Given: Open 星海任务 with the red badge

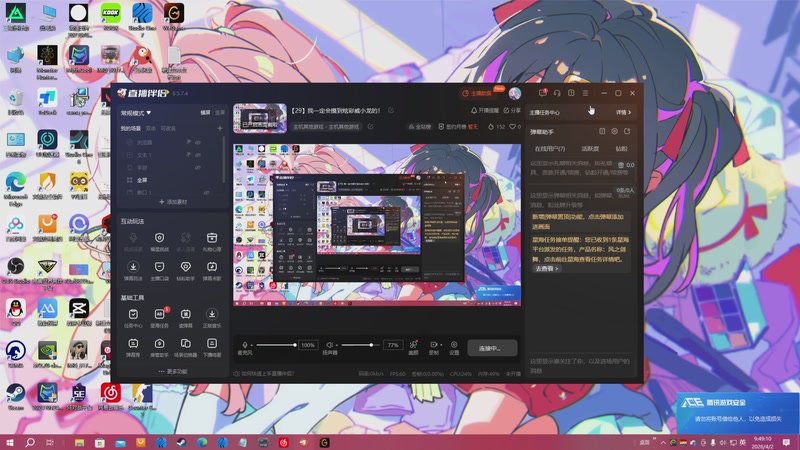Looking at the screenshot, I should [x=159, y=314].
